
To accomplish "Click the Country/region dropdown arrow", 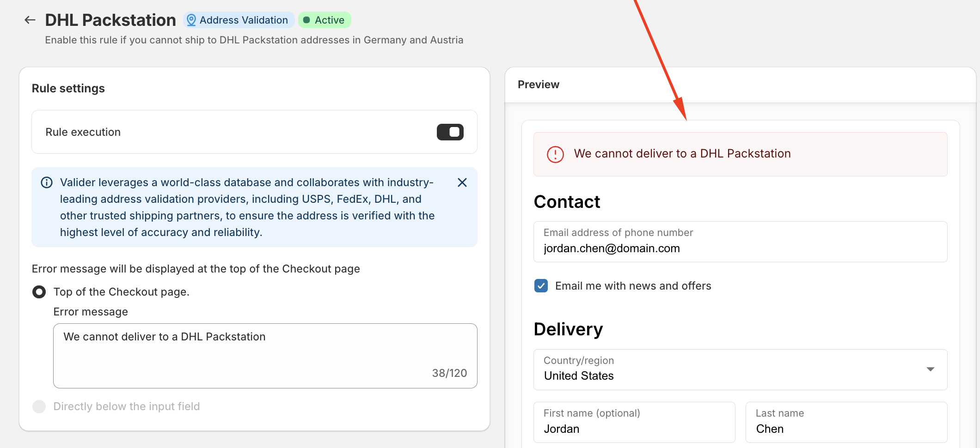I will click(931, 369).
